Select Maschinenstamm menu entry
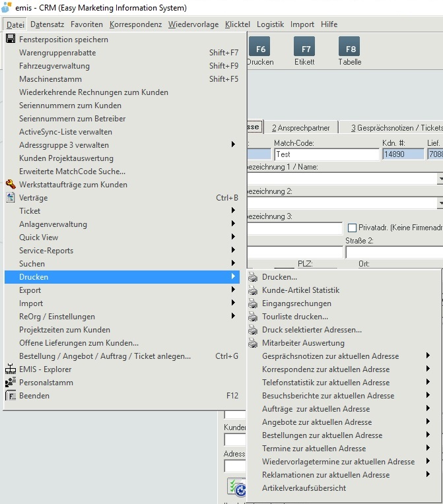The height and width of the screenshot is (504, 443). 122,79
